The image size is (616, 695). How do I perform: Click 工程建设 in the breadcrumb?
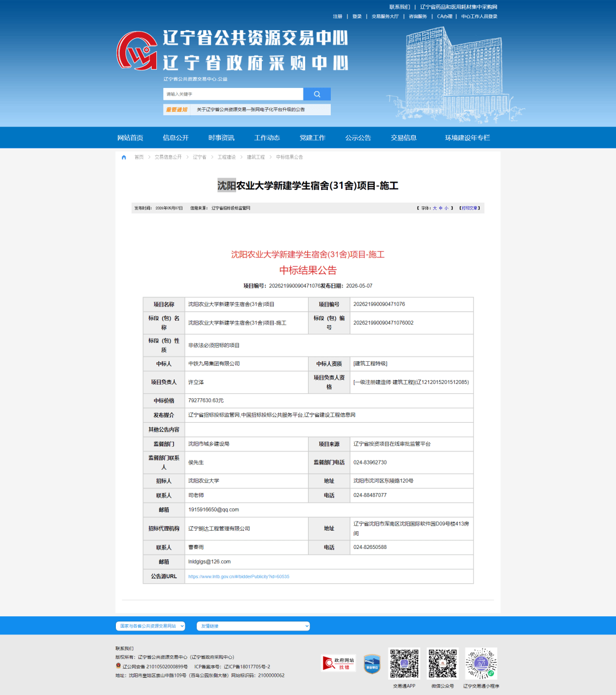pos(226,157)
